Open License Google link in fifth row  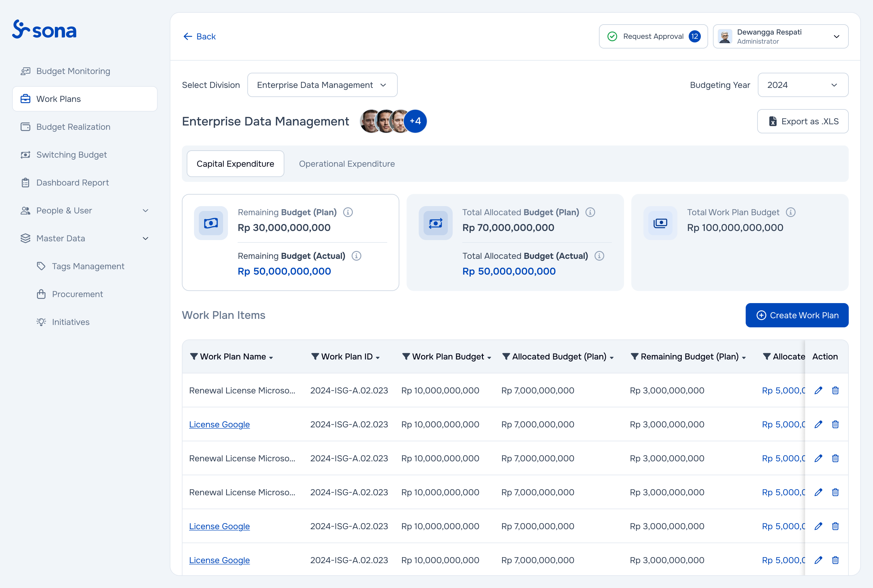(x=219, y=526)
